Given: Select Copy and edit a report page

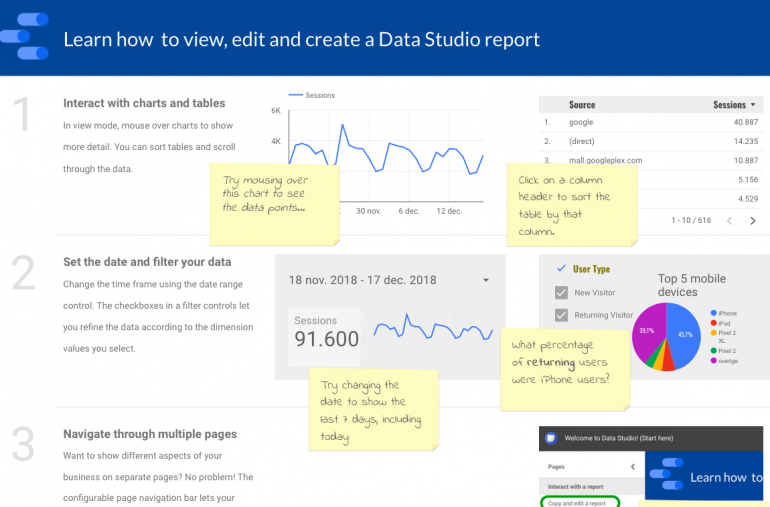Looking at the screenshot, I should (x=579, y=502).
